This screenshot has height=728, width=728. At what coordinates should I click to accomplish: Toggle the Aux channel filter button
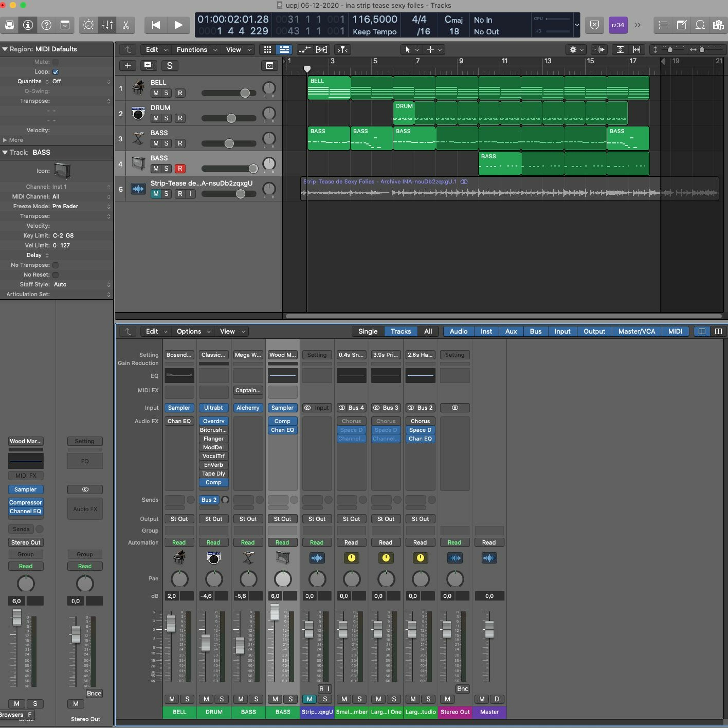pos(511,331)
